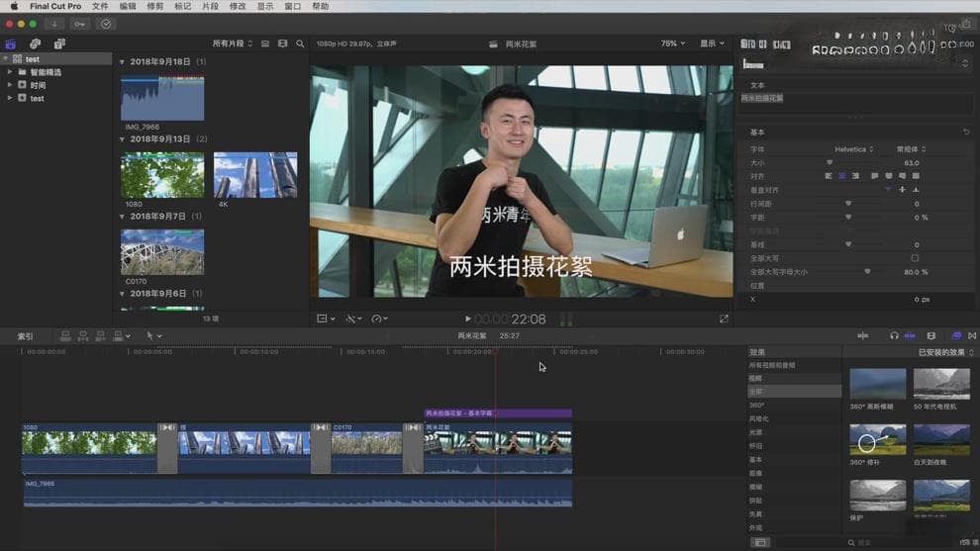This screenshot has height=551, width=980.
Task: Open the 标记 menu
Action: coord(182,6)
